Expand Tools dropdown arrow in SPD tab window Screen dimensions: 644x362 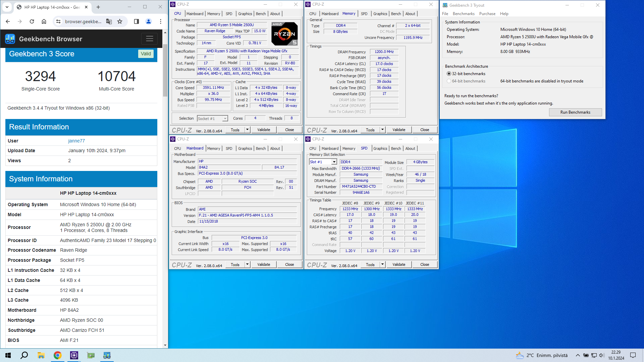click(382, 264)
